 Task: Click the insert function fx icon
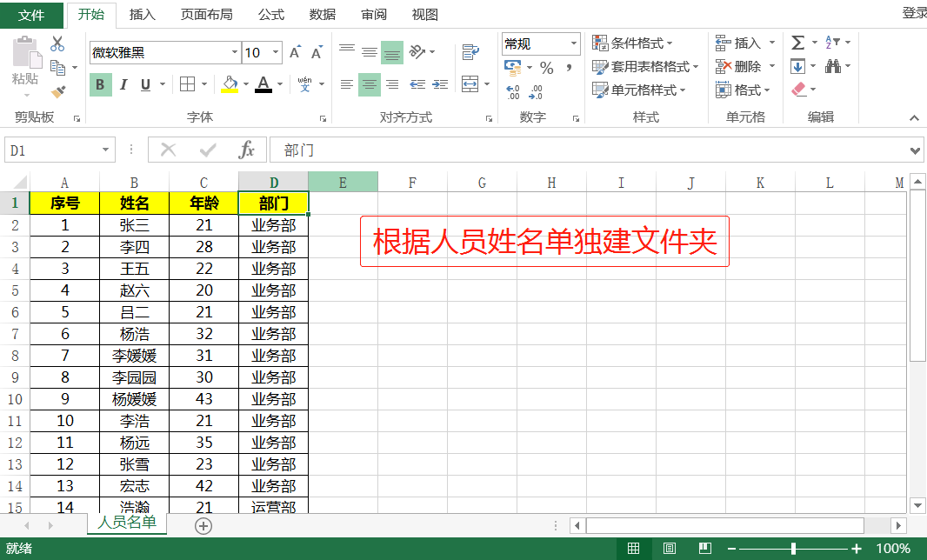point(246,150)
